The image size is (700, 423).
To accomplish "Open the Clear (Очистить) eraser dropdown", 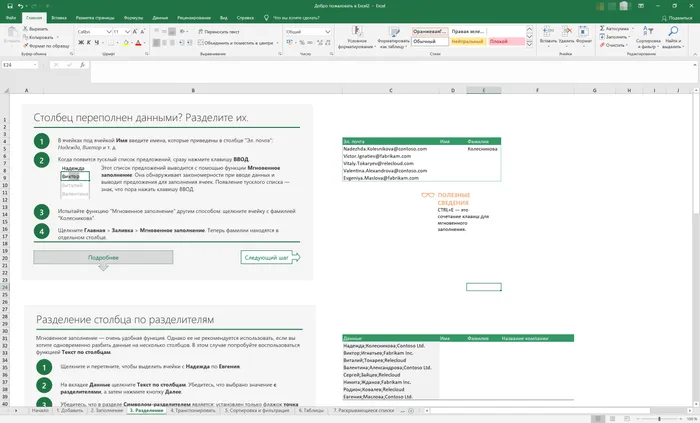I will click(613, 45).
